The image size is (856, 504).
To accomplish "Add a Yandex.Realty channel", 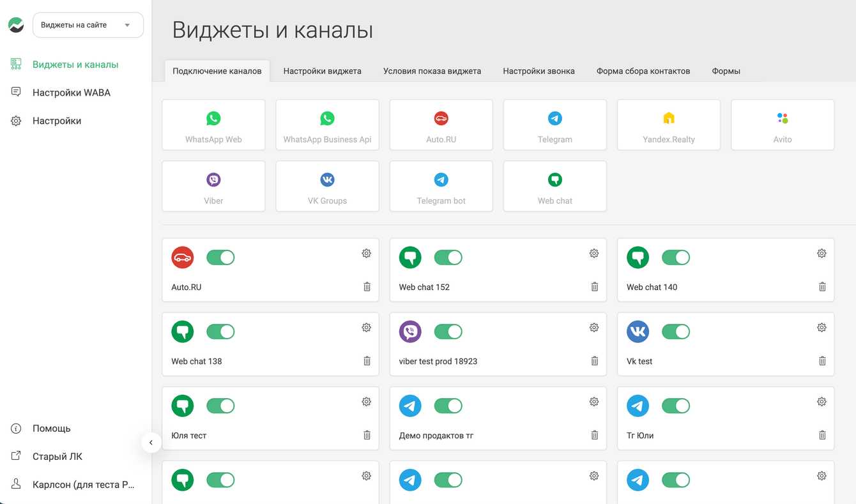I will (x=669, y=125).
